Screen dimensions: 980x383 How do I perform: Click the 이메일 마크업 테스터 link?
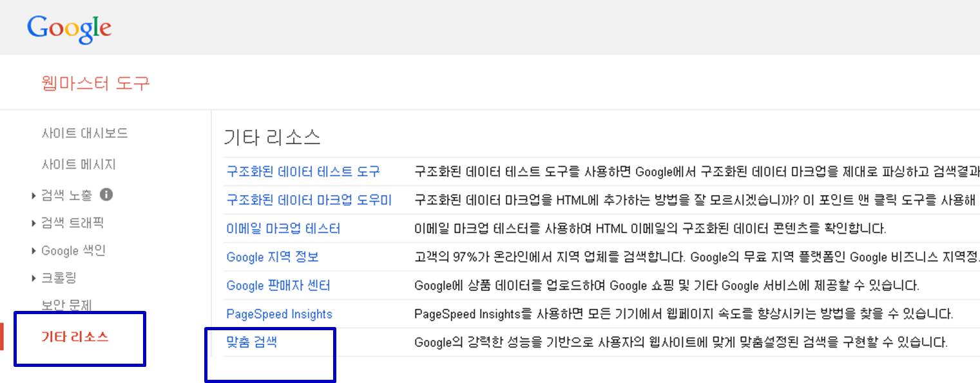pos(283,229)
